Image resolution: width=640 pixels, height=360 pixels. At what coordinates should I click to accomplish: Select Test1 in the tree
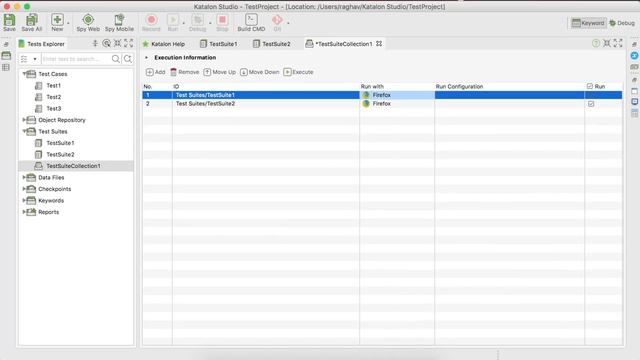tap(53, 85)
